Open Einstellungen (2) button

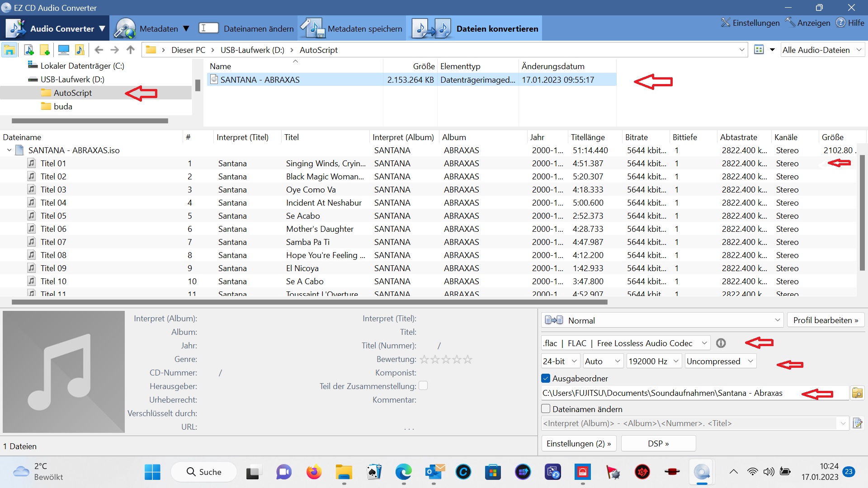pos(579,444)
